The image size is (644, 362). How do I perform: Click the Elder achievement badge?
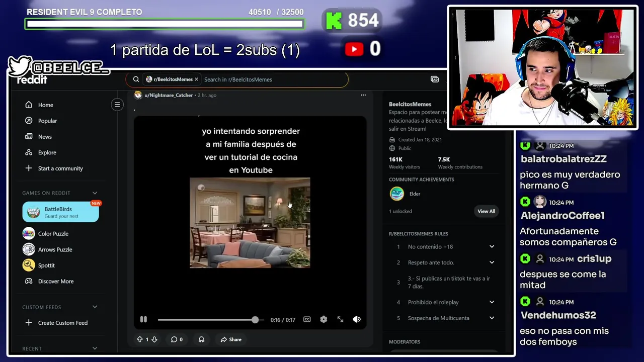click(x=397, y=194)
